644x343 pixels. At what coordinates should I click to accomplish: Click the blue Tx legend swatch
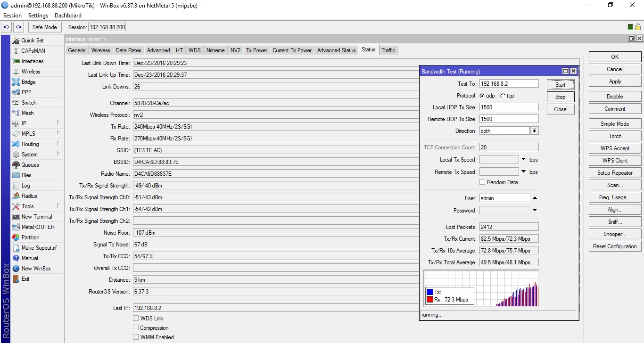coord(429,292)
